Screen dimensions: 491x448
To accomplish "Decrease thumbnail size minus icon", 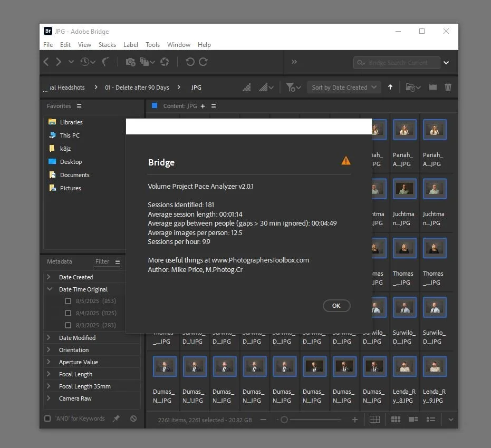I will click(x=263, y=420).
